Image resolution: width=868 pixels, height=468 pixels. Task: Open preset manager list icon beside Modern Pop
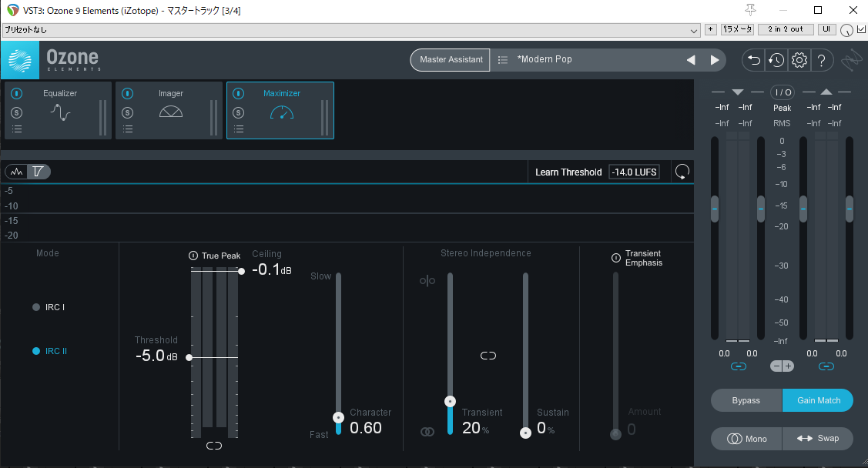[x=503, y=60]
